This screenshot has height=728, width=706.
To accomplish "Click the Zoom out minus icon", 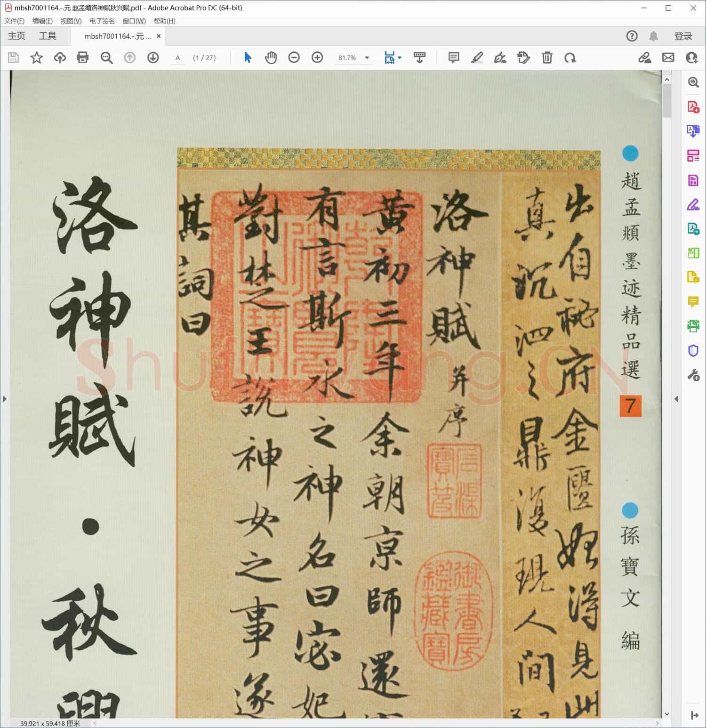I will click(294, 57).
